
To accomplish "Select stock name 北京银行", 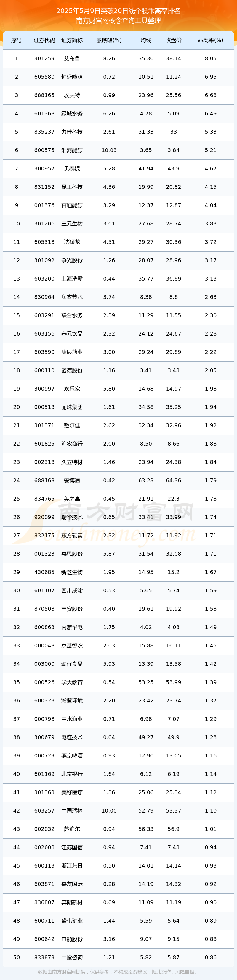I will [72, 774].
